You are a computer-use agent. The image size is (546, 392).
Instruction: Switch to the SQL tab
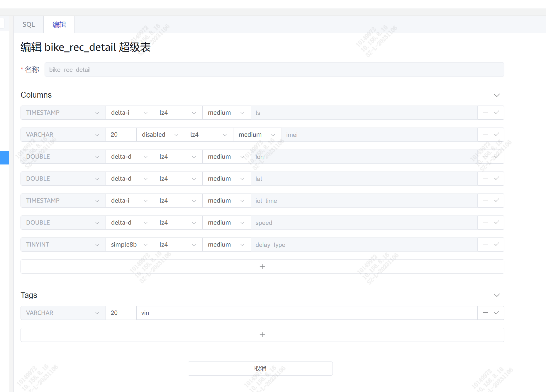[x=29, y=25]
